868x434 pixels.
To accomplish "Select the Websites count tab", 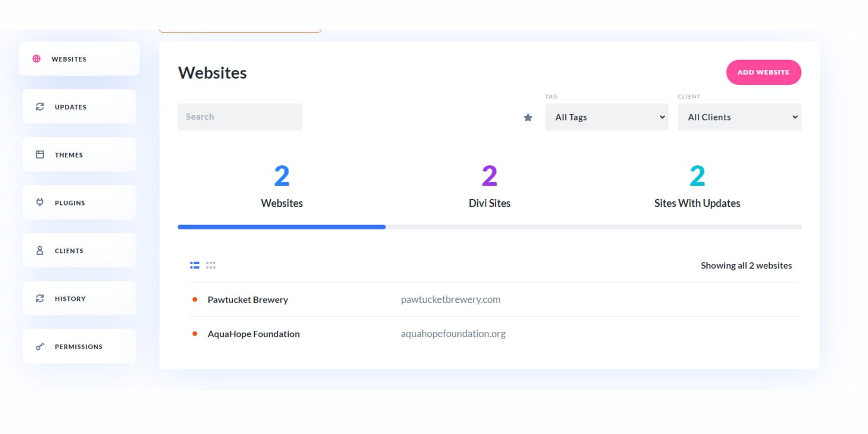I will (x=282, y=187).
